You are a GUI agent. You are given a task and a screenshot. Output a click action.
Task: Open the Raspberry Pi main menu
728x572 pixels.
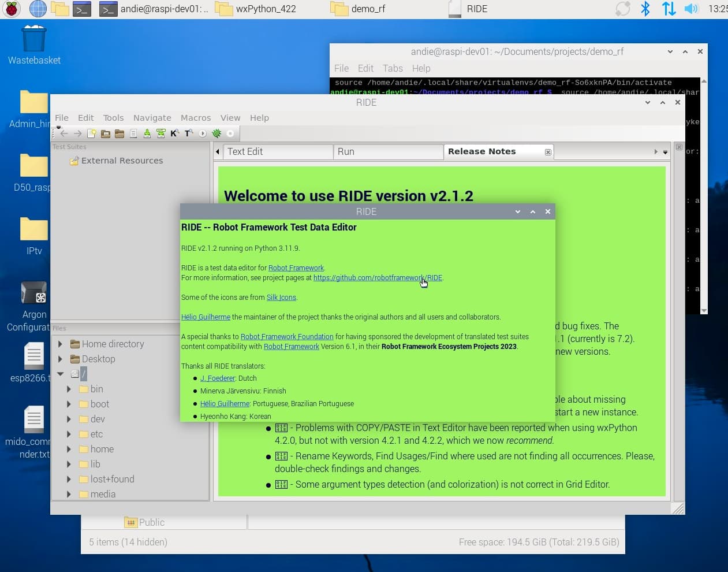[12, 9]
